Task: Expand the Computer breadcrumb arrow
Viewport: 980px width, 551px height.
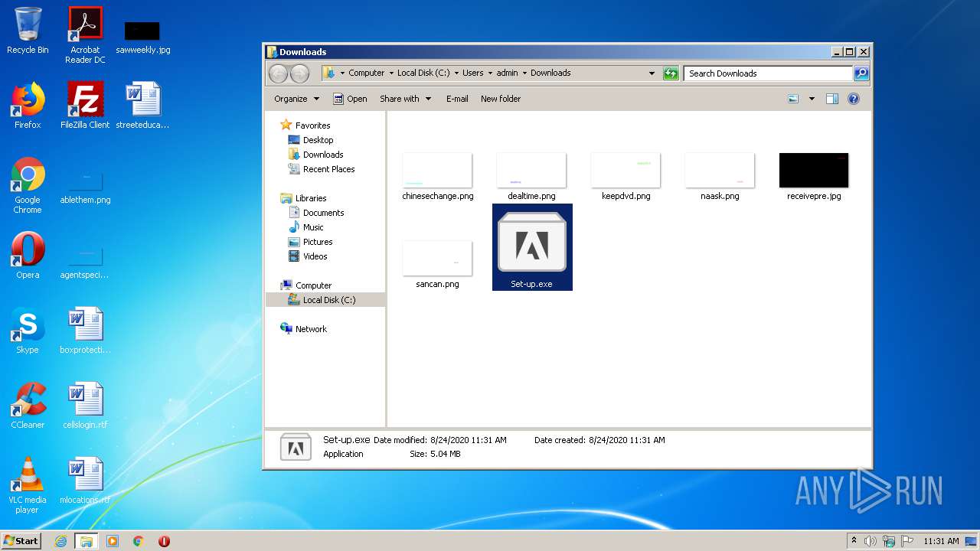Action: (x=391, y=73)
